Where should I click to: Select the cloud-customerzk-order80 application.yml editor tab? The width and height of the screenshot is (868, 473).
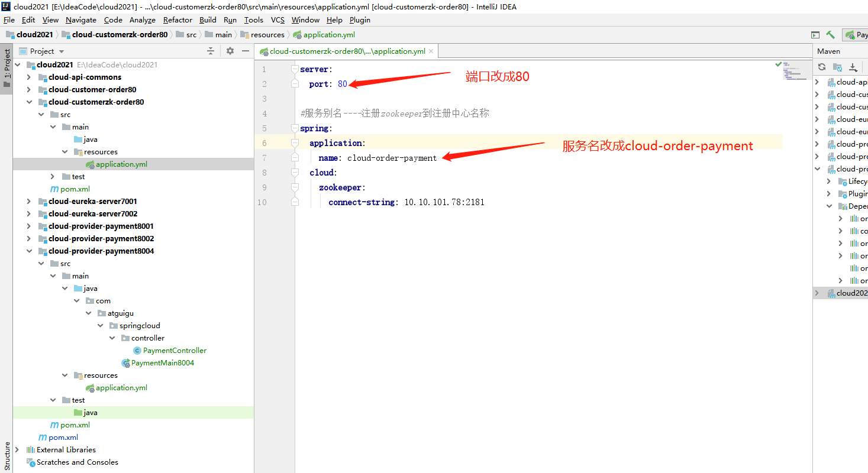[x=347, y=51]
